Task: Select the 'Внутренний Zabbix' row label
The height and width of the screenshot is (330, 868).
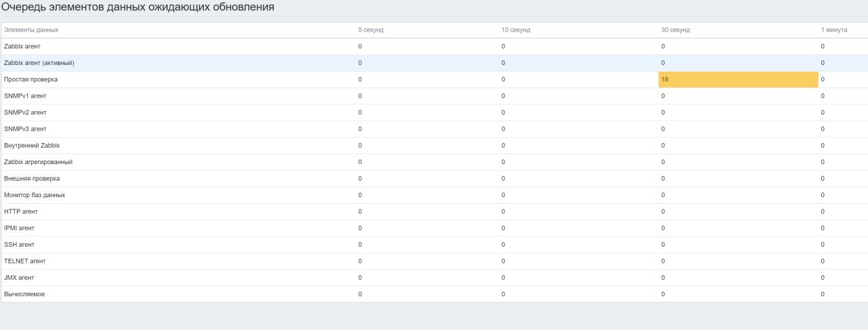Action: click(x=33, y=146)
